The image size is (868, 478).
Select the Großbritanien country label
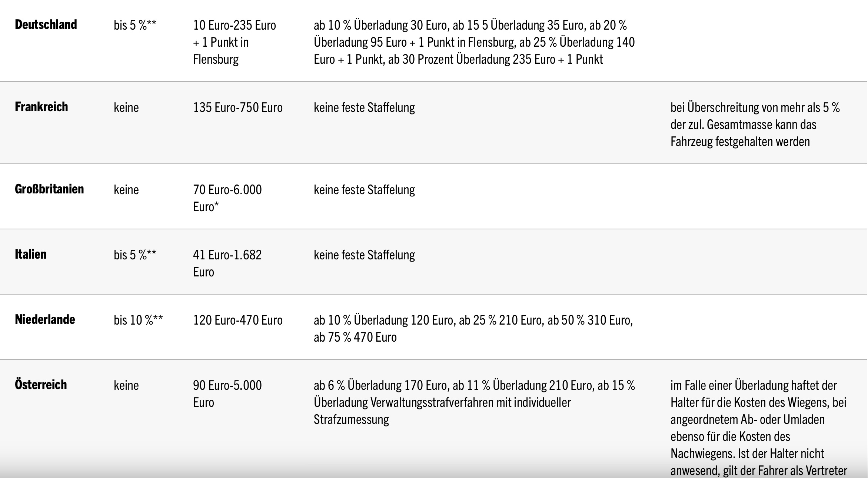49,189
